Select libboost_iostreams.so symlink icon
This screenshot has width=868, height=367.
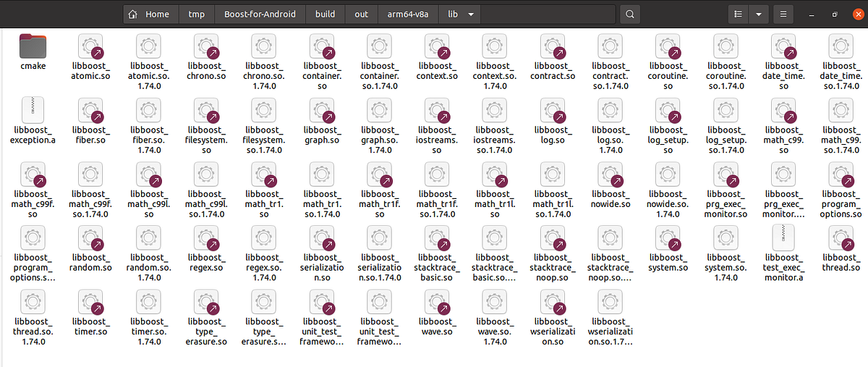[438, 109]
